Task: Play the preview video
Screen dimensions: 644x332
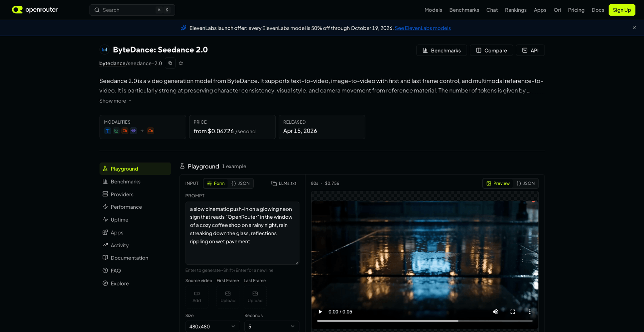Action: pos(320,312)
